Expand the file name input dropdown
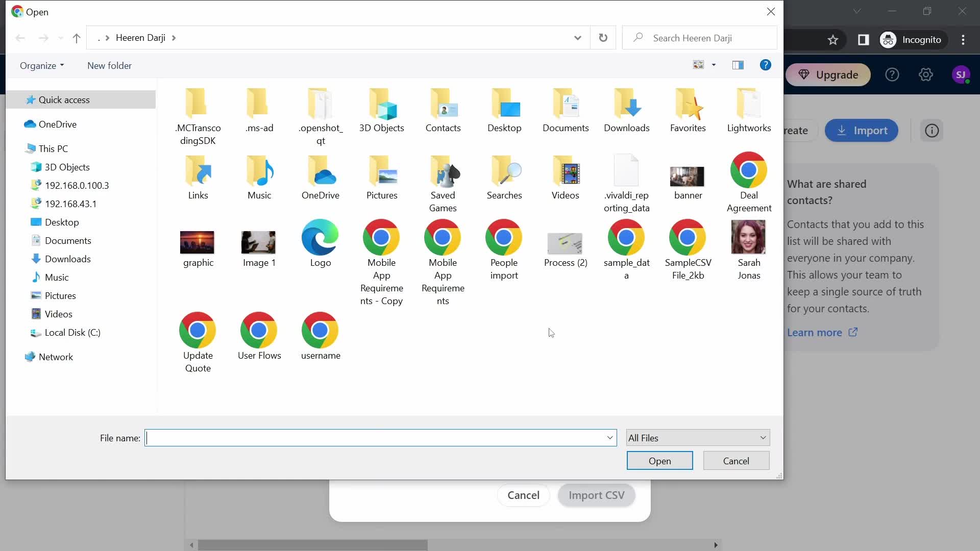Image resolution: width=980 pixels, height=551 pixels. click(x=609, y=437)
